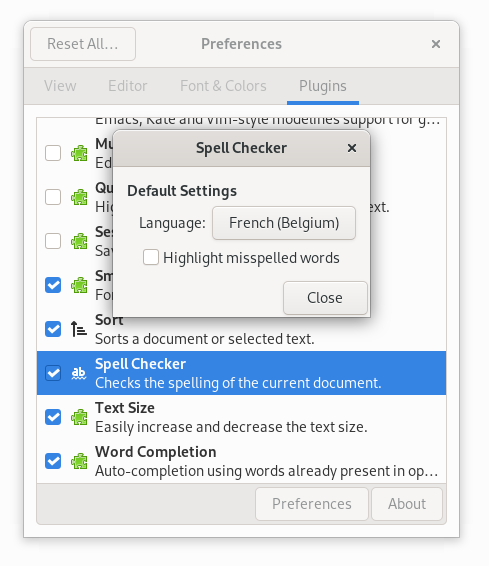Click puzzle icon of plugin starting with Se
This screenshot has width=489, height=566.
tap(79, 241)
